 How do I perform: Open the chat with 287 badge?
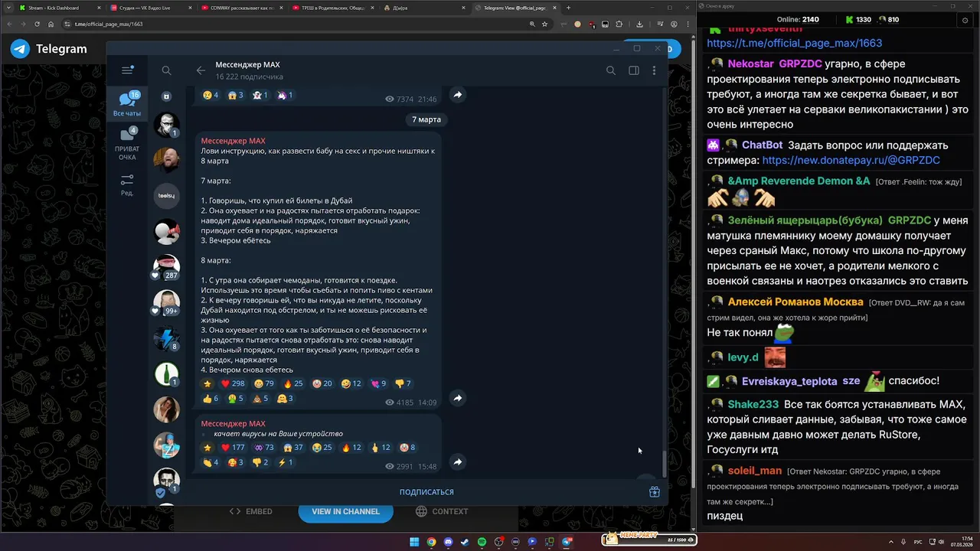point(166,267)
